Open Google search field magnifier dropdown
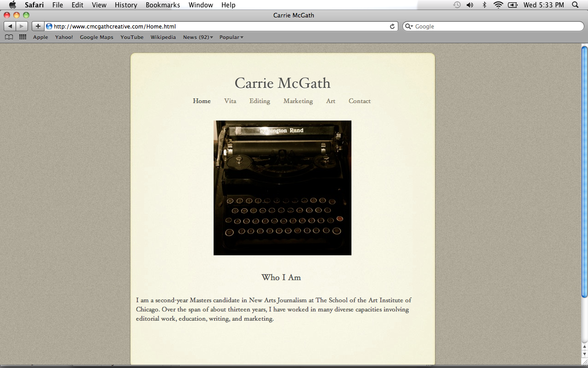 409,26
